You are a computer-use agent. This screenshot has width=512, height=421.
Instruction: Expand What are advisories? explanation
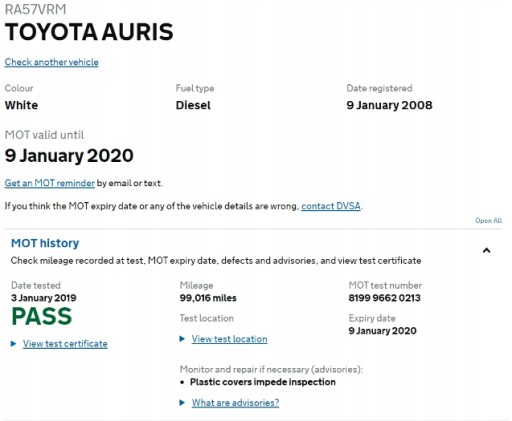[235, 403]
